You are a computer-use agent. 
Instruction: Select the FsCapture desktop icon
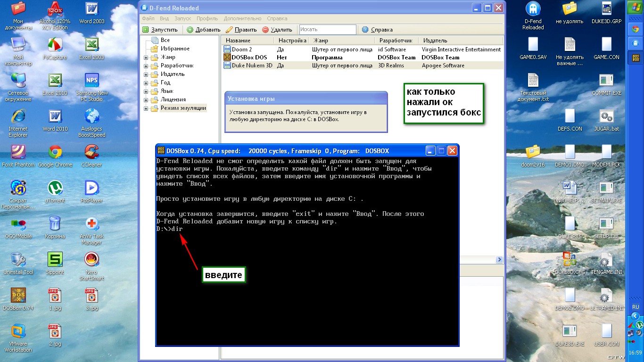(x=55, y=45)
